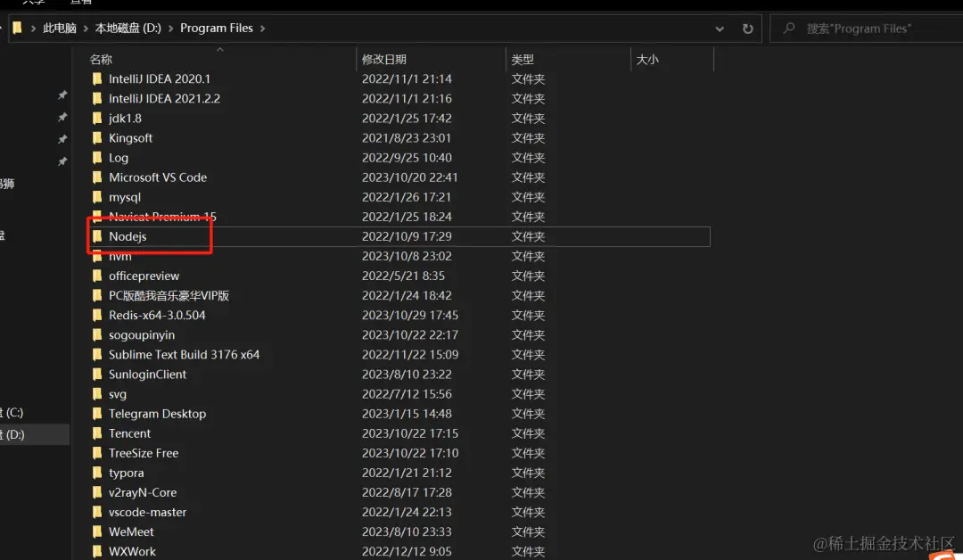The image size is (963, 560).
Task: Select the WeMeet folder name
Action: (x=131, y=531)
